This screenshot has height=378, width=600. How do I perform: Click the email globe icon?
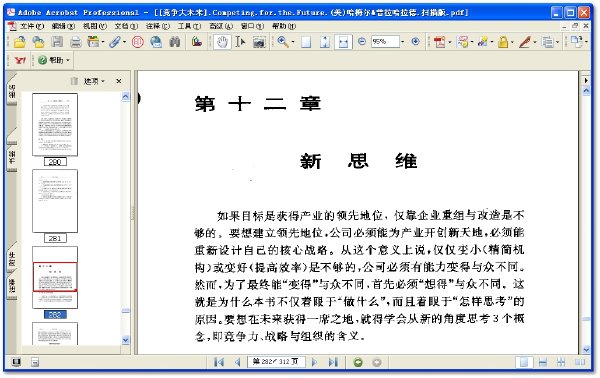coord(156,42)
